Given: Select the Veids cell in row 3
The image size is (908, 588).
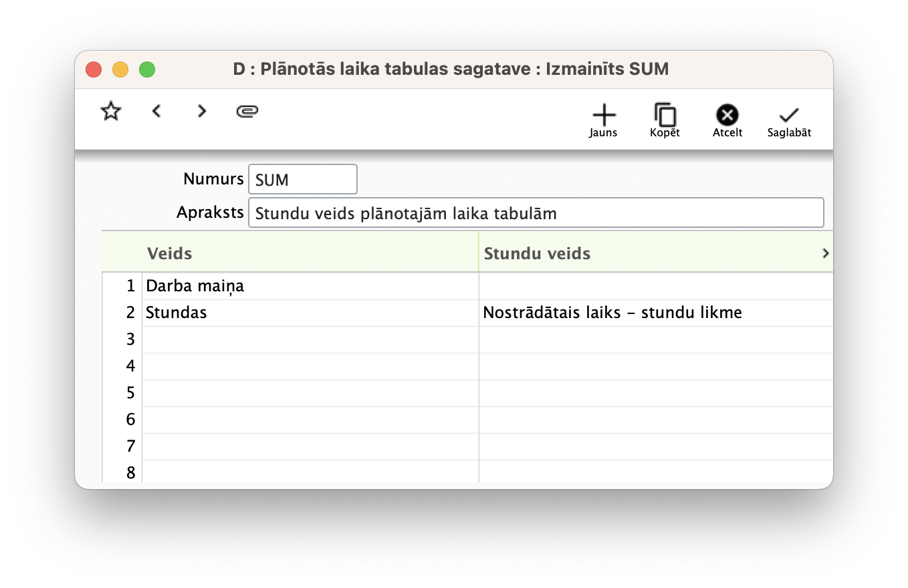Looking at the screenshot, I should coord(310,339).
